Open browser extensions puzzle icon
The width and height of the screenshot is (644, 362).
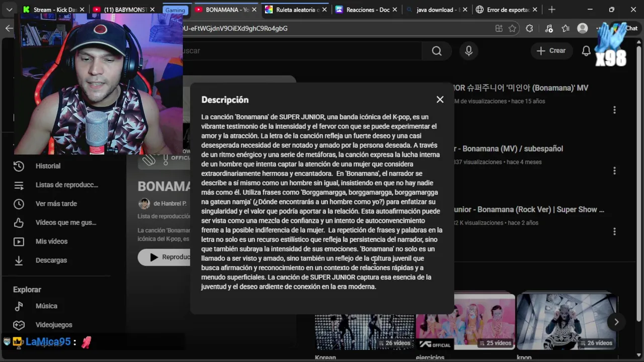(x=529, y=29)
